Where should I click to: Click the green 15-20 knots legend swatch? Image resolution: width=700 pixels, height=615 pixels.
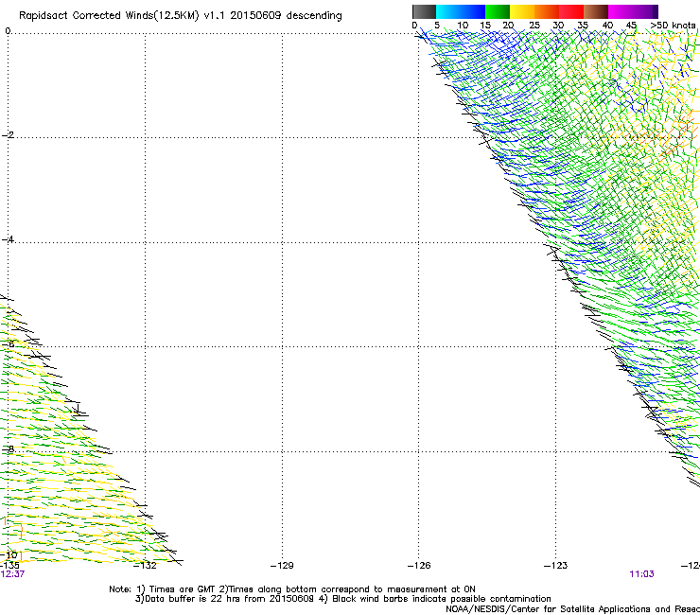pyautogui.click(x=498, y=11)
